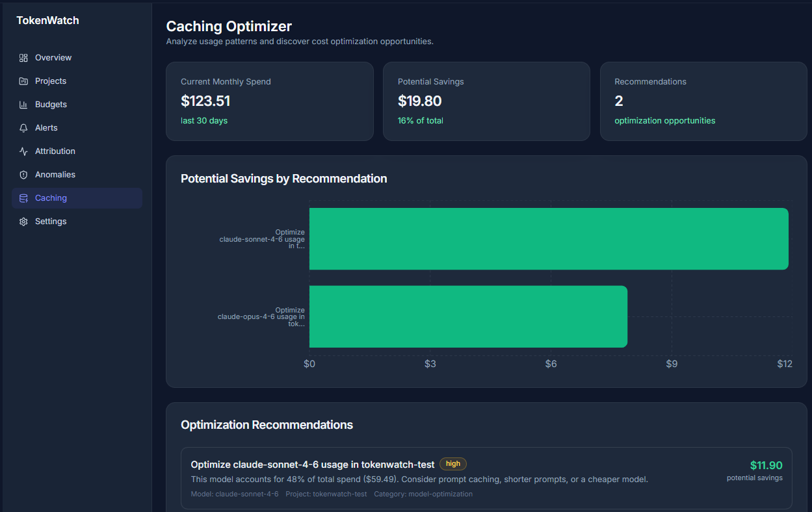Select the Attribution waveform icon

pyautogui.click(x=25, y=151)
